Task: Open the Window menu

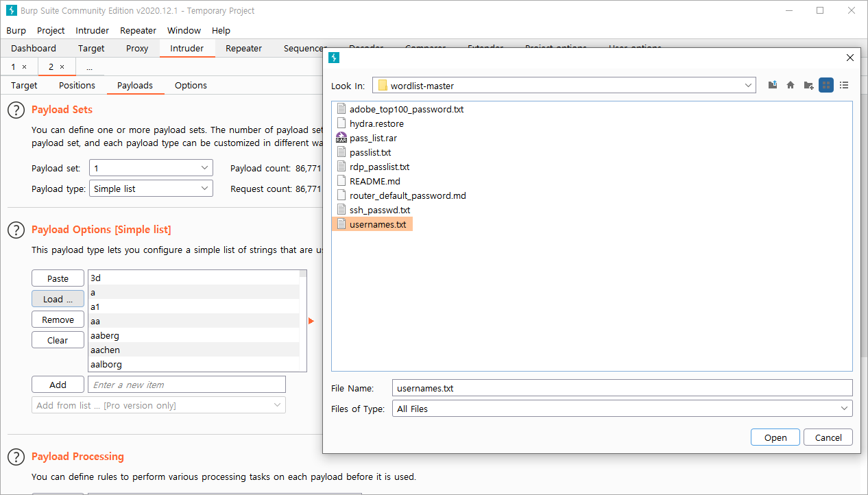Action: [184, 31]
